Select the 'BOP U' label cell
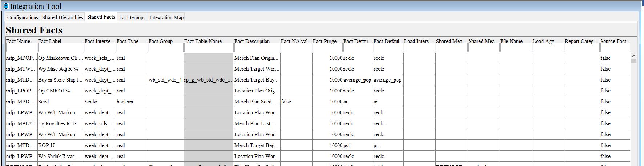The image size is (644, 166). pyautogui.click(x=61, y=145)
